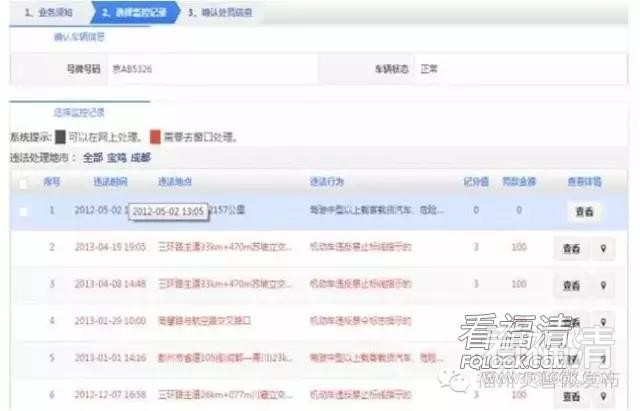Filter violations by 全部 cities
The image size is (640, 411).
click(93, 158)
